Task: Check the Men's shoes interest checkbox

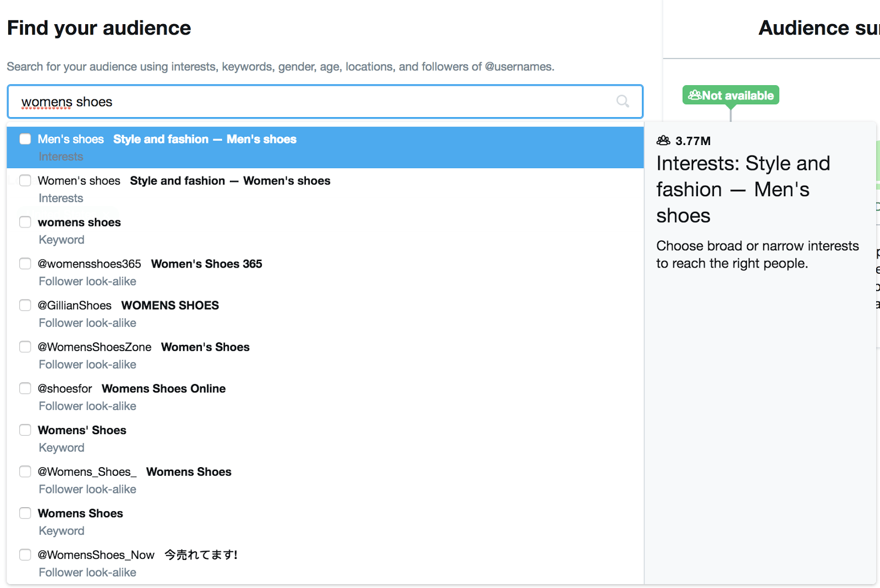Action: point(25,139)
